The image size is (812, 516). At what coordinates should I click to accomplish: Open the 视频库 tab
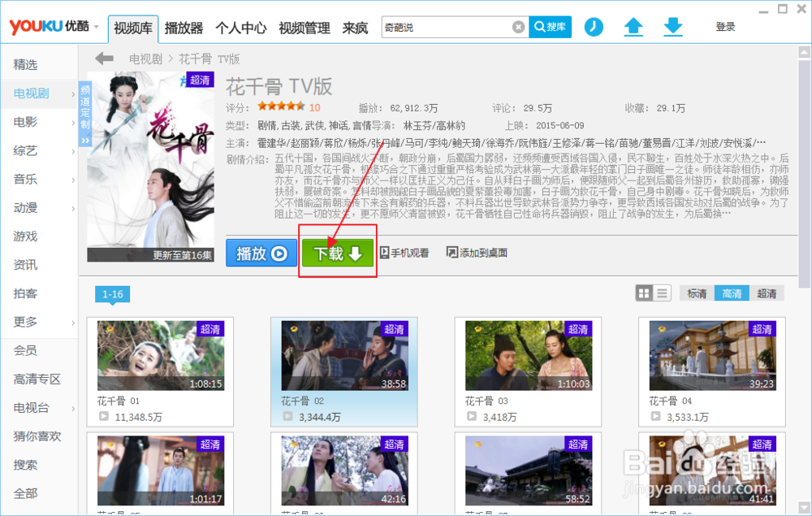pos(133,28)
